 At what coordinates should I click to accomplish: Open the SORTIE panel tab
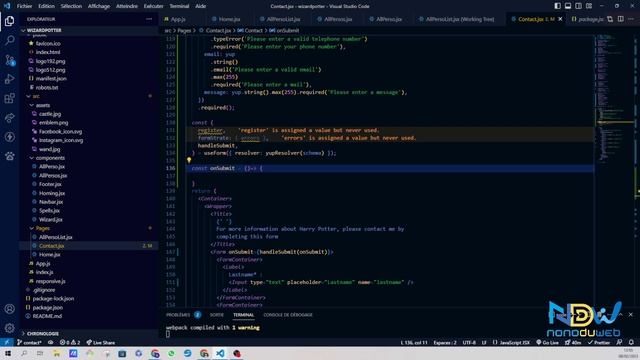click(216, 315)
